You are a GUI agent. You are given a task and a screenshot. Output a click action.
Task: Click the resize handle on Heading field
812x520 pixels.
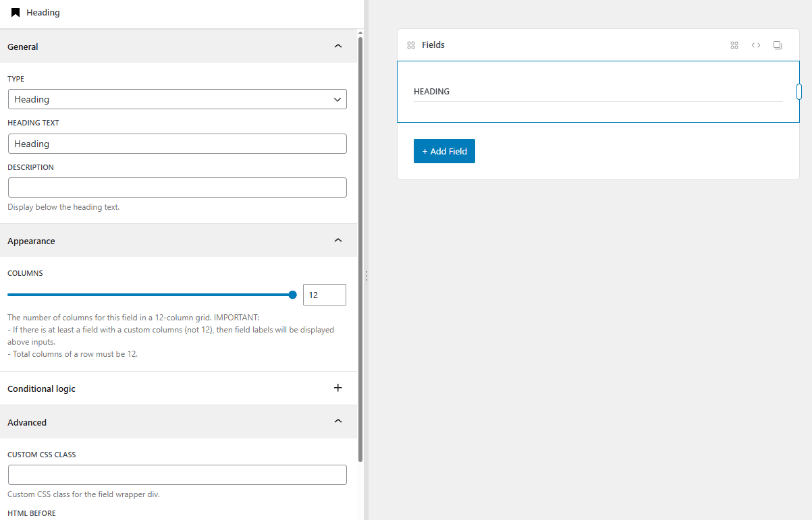[x=799, y=92]
